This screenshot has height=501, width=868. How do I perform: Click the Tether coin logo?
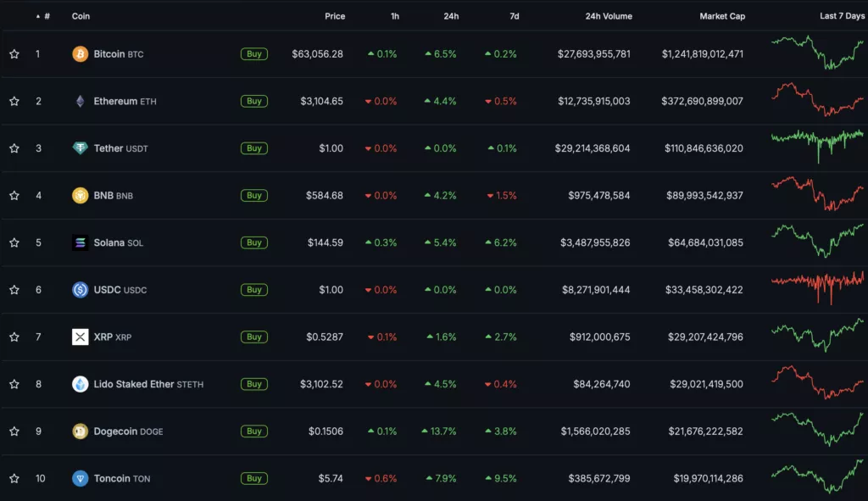click(81, 148)
